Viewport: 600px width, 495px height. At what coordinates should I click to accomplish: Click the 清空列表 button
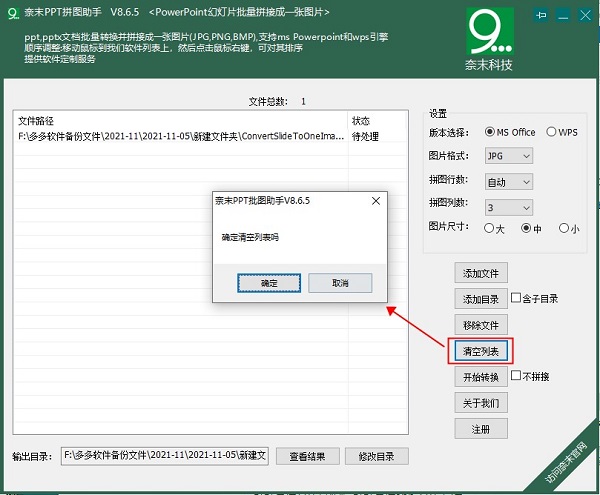(481, 351)
